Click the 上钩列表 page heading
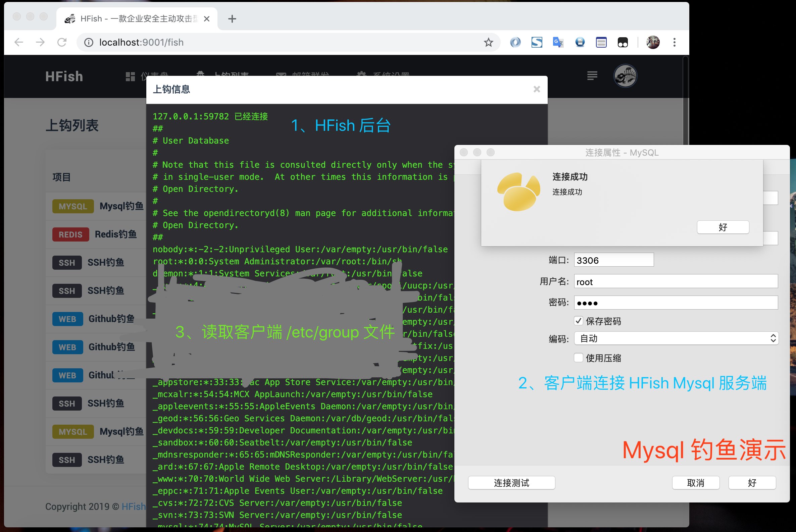Image resolution: width=796 pixels, height=532 pixels. point(72,125)
